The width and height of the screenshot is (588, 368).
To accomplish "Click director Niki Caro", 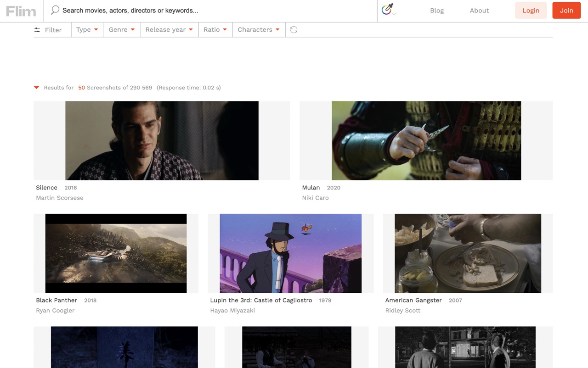I will point(316,198).
